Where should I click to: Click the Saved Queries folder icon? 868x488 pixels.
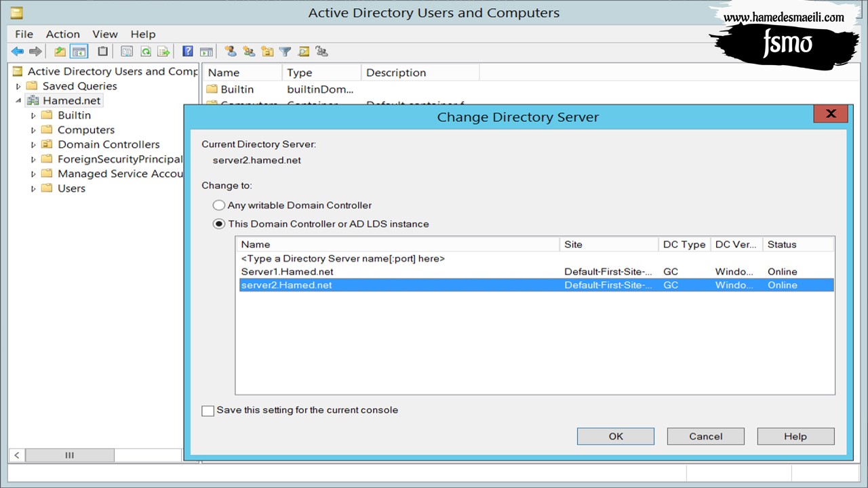(32, 86)
